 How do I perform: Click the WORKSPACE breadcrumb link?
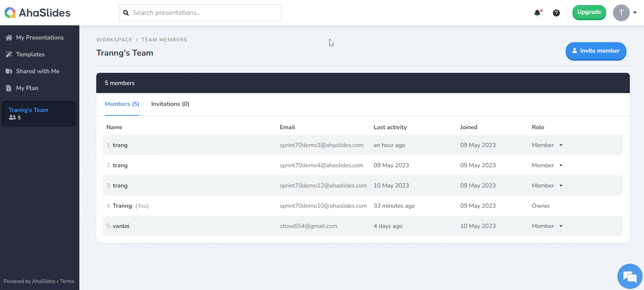tap(114, 40)
